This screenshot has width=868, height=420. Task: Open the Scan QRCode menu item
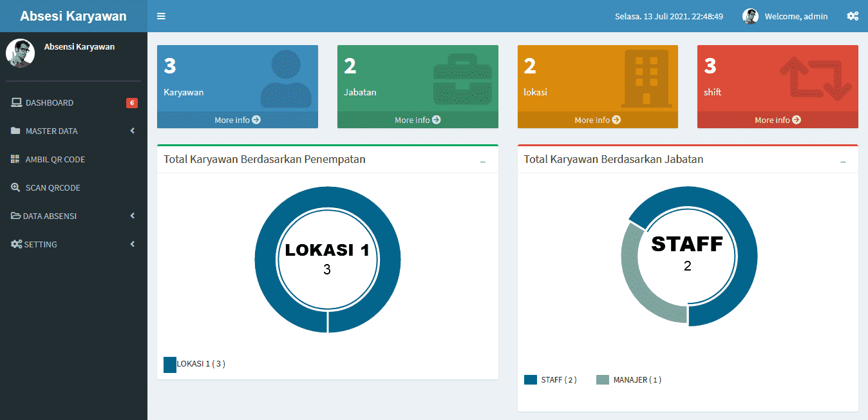56,187
